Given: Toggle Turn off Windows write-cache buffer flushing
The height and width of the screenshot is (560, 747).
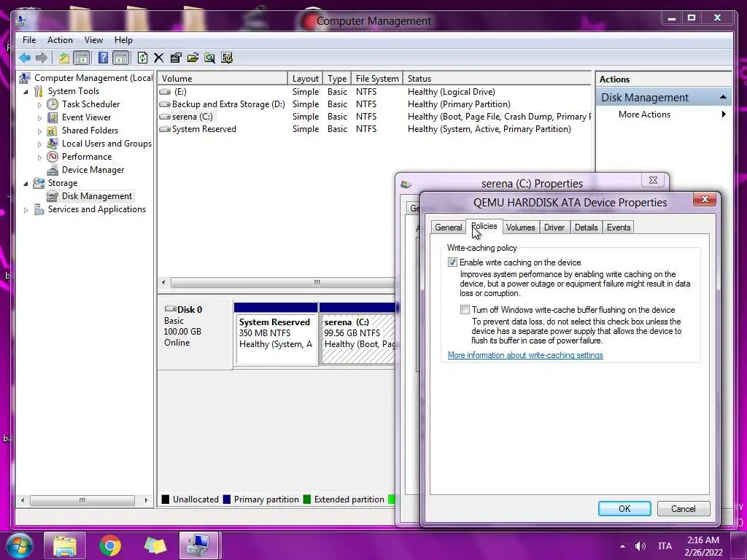Looking at the screenshot, I should pos(465,309).
